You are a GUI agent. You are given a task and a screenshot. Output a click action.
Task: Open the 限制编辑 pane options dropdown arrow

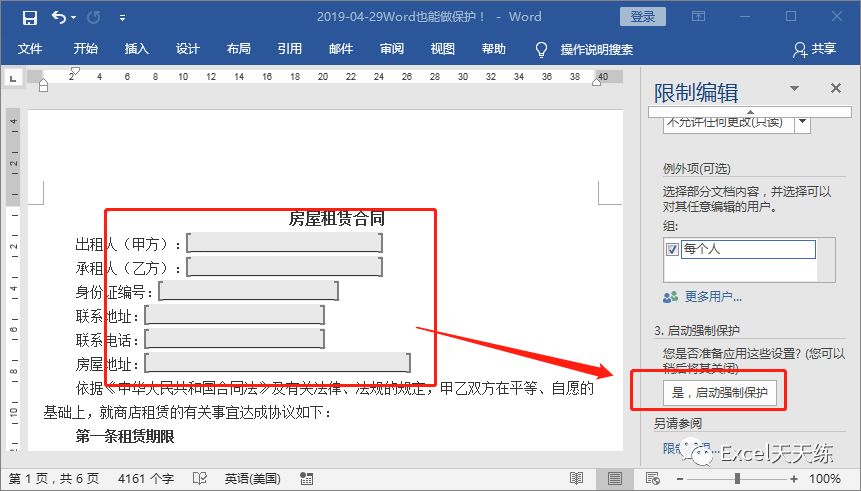pyautogui.click(x=794, y=88)
